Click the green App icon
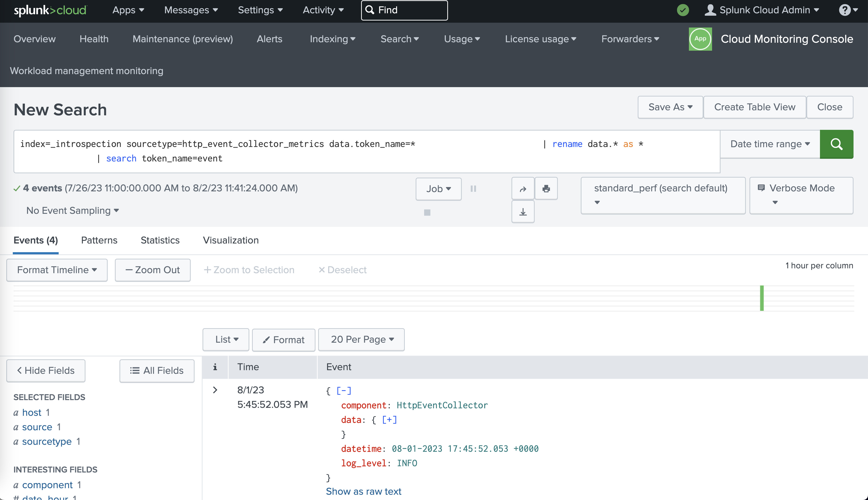This screenshot has height=500, width=868. tap(700, 39)
